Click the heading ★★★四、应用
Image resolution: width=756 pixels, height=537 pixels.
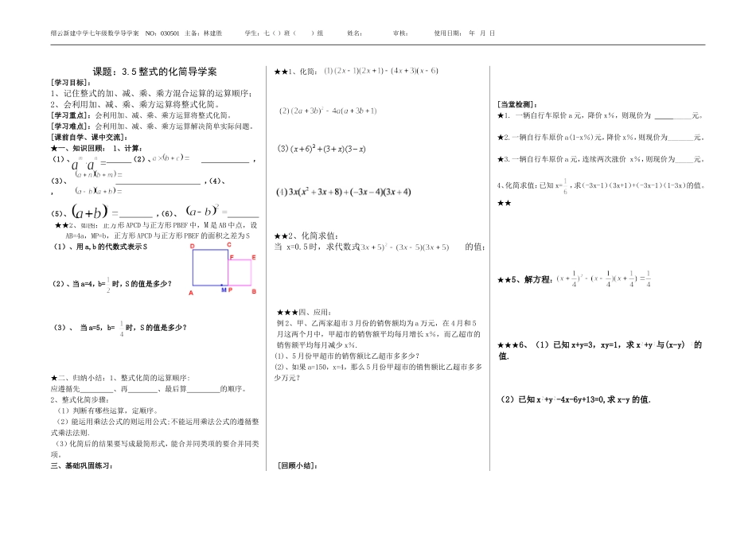pos(304,313)
